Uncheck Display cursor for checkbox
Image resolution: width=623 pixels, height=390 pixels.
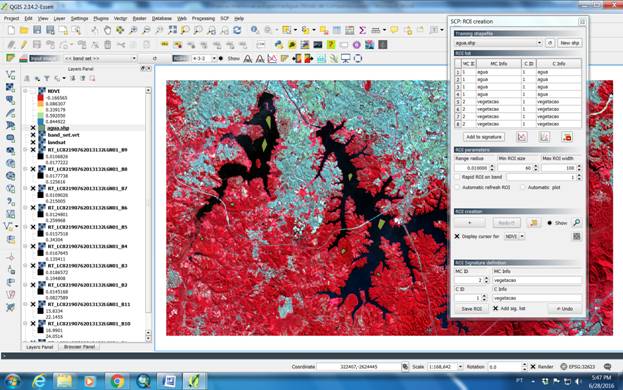point(457,236)
